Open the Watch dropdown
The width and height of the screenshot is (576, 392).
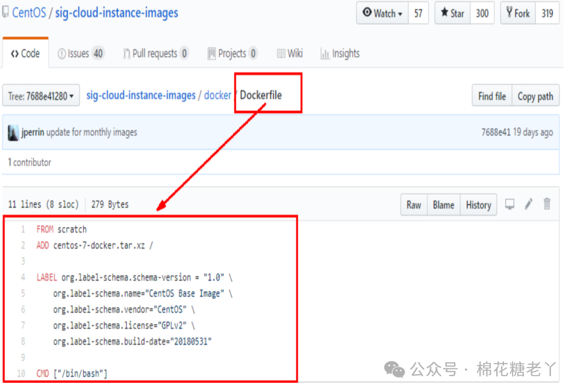pyautogui.click(x=383, y=13)
